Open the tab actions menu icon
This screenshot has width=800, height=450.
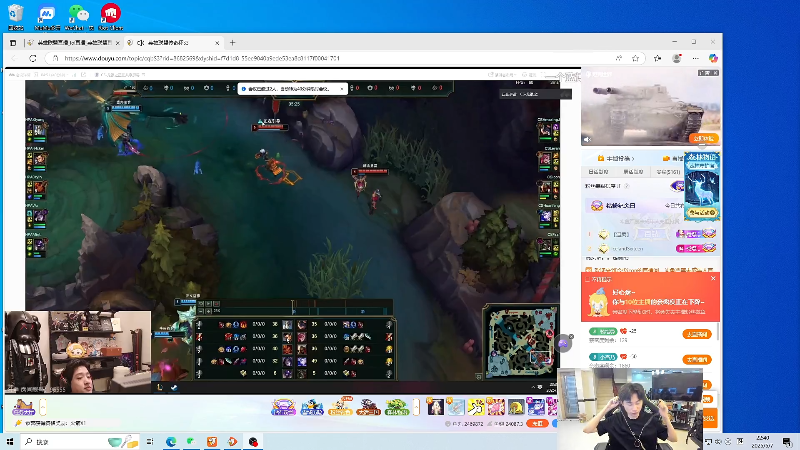pyautogui.click(x=13, y=43)
